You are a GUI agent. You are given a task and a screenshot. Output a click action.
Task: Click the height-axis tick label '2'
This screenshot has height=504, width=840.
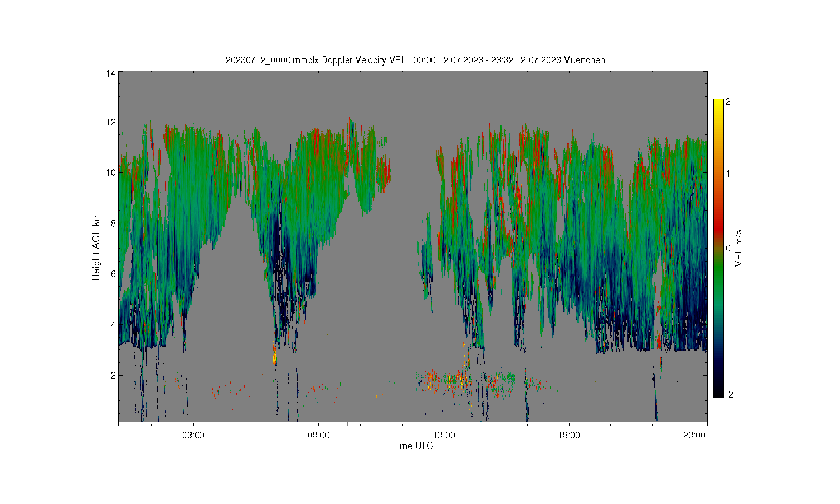[113, 375]
